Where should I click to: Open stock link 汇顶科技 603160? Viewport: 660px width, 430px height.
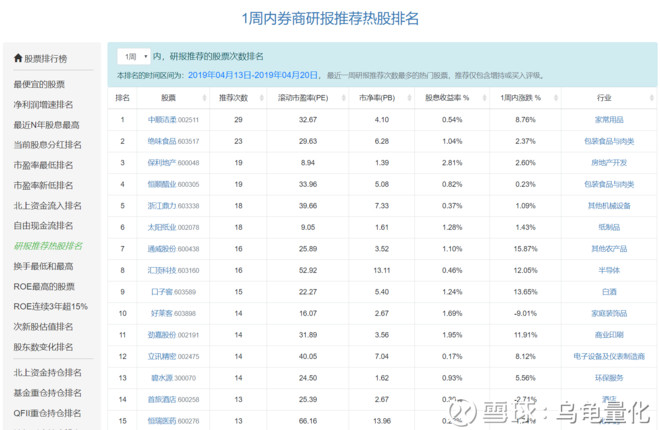tap(173, 270)
